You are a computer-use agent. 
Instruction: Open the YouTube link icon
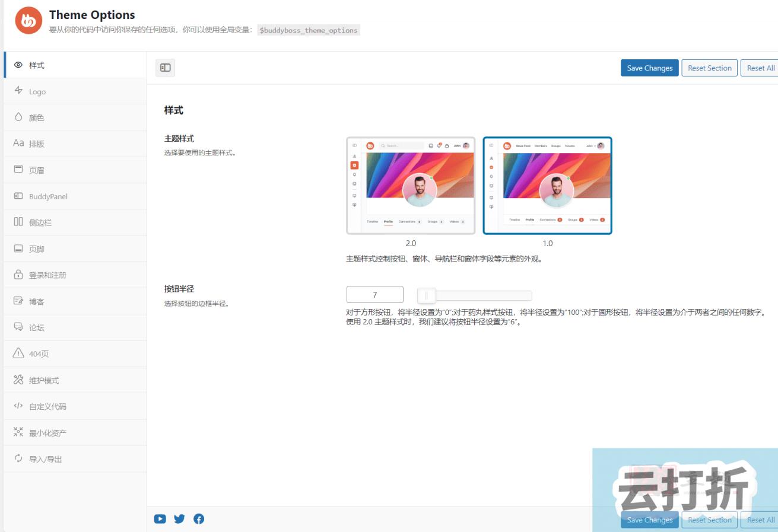tap(160, 519)
